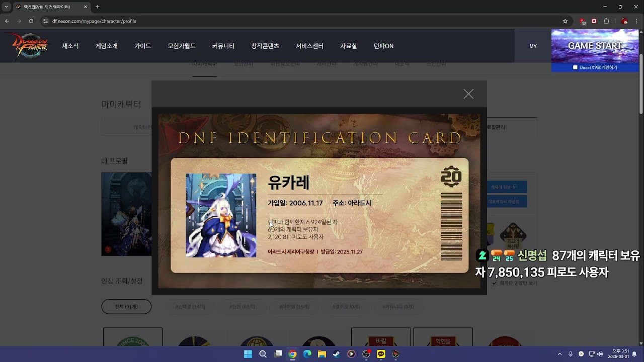The height and width of the screenshot is (362, 644).
Task: Select the #커뮤니티 (6개) seal filter
Action: point(398,306)
